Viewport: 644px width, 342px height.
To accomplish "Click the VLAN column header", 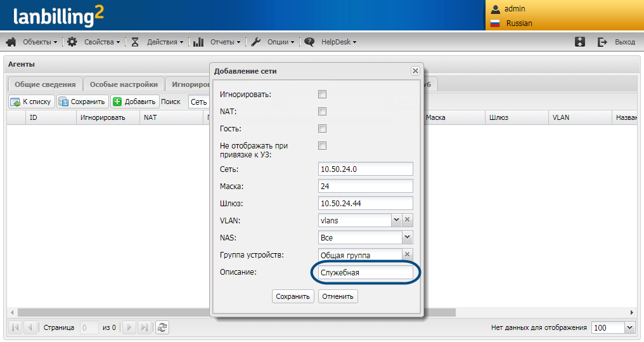I will 580,117.
